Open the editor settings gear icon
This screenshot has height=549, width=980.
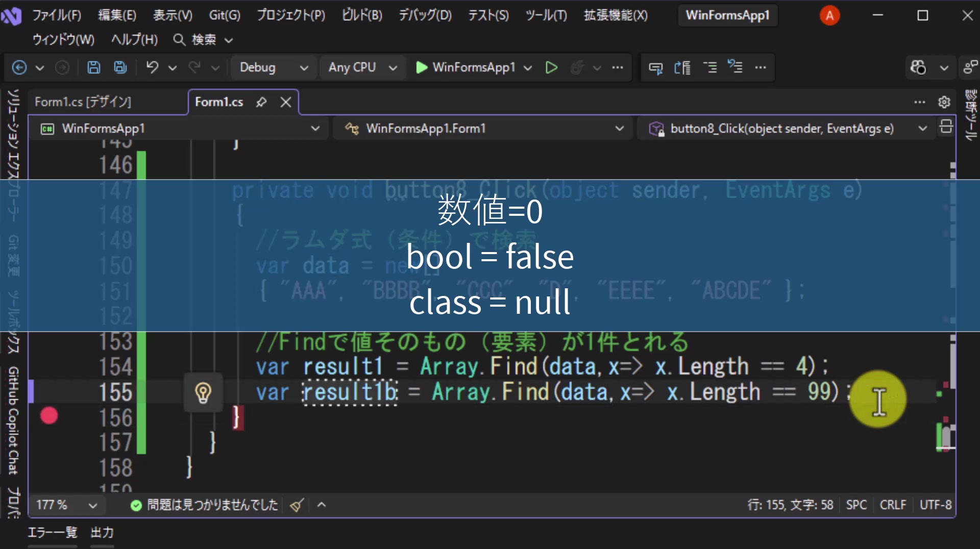pos(944,102)
